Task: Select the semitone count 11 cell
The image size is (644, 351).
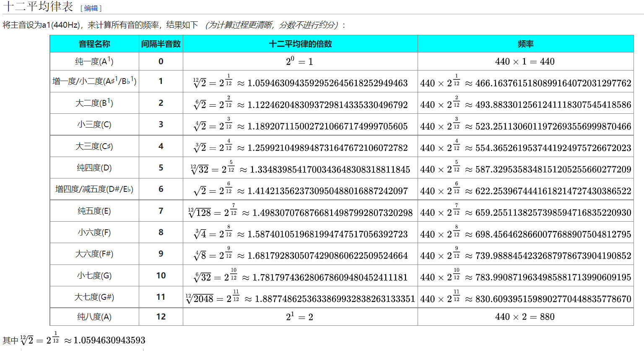Action: click(x=161, y=297)
